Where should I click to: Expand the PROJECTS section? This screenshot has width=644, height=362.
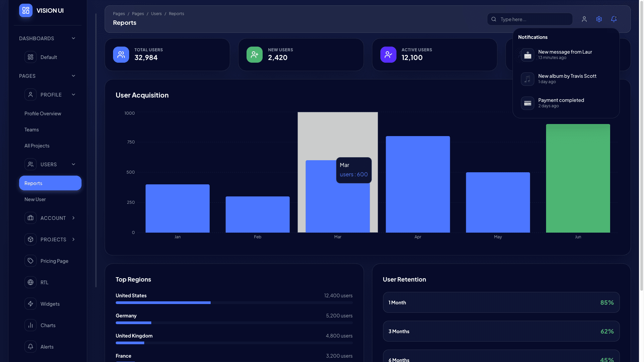coord(73,239)
